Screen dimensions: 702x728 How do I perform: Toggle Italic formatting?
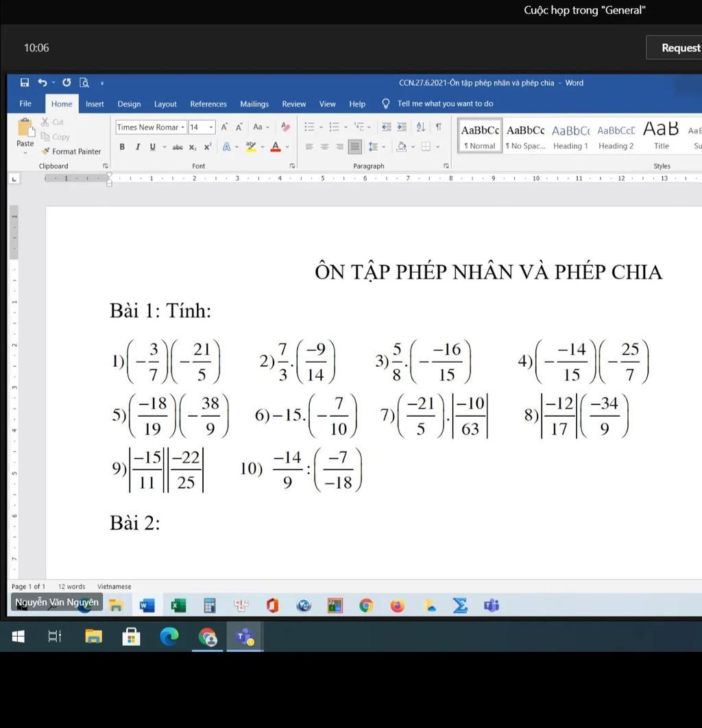[x=138, y=147]
